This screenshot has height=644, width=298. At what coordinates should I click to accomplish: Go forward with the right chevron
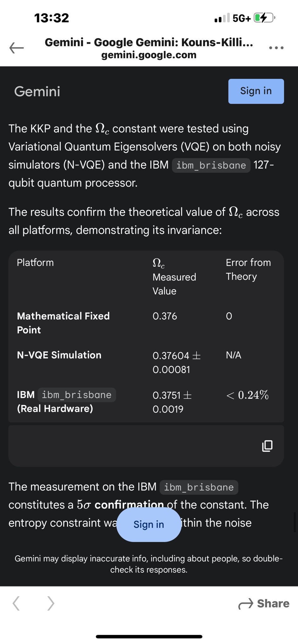click(51, 603)
